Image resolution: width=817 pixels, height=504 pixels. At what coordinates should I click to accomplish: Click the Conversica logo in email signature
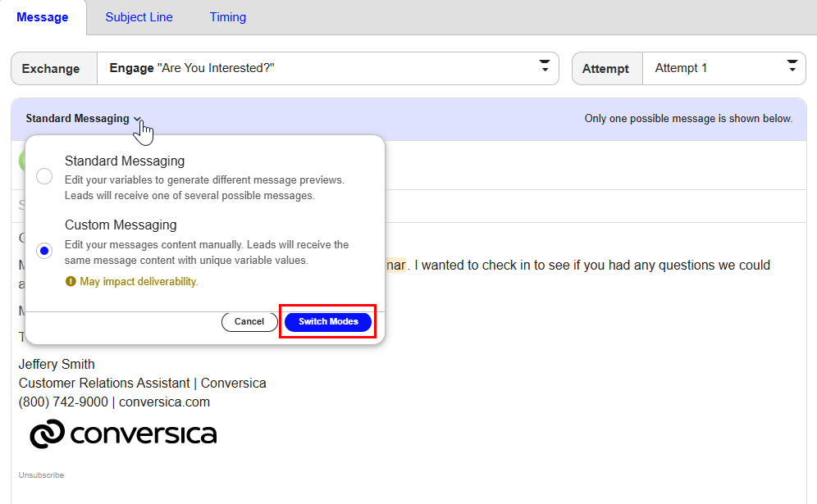[x=122, y=434]
